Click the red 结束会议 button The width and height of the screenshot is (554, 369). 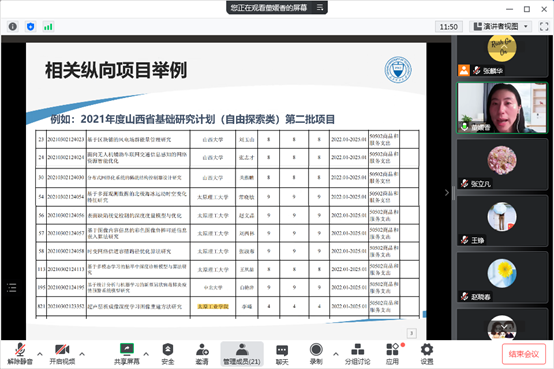[x=524, y=354]
